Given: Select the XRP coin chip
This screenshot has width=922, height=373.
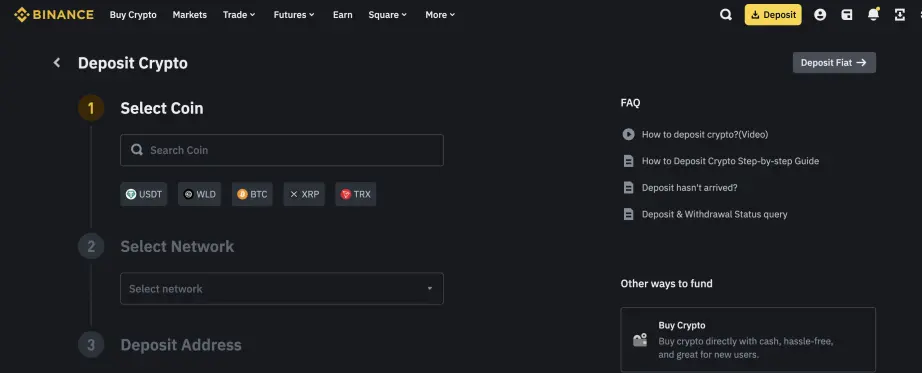Looking at the screenshot, I should (x=304, y=194).
